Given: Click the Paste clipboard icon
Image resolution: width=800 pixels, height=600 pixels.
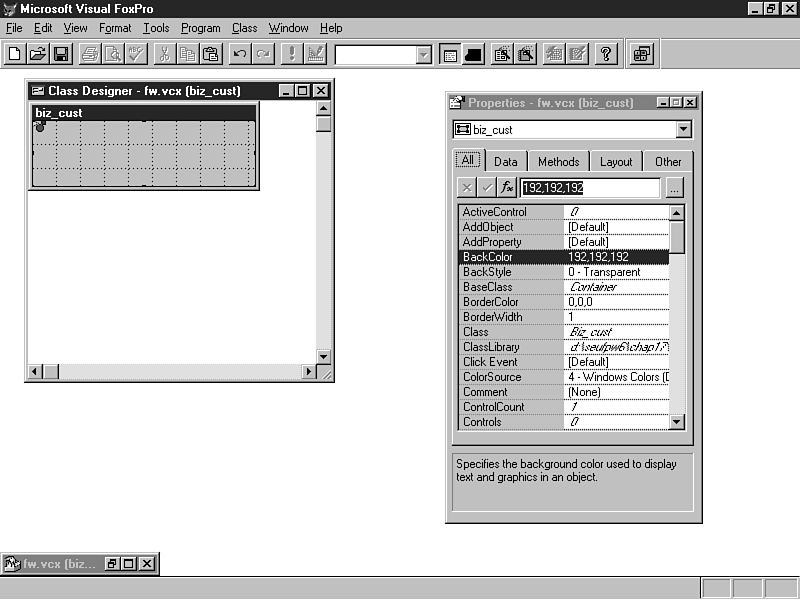Looking at the screenshot, I should (211, 54).
